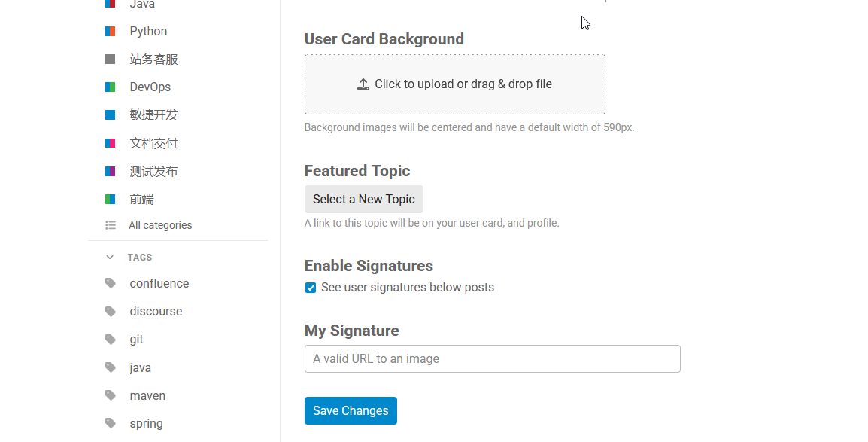Click the Python category color badge
Screen dimensions: 868x442
[110, 31]
